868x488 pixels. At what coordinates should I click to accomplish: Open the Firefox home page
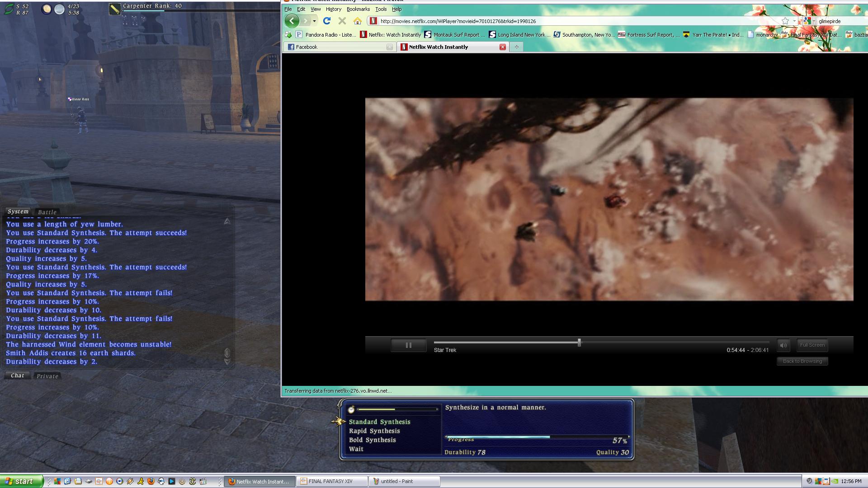358,21
